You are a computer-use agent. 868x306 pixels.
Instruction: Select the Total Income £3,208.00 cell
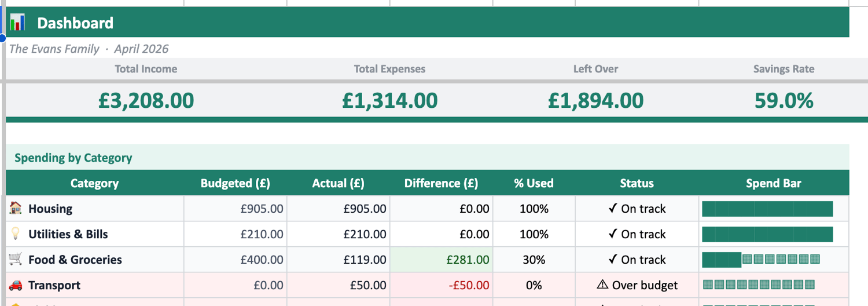tap(146, 100)
